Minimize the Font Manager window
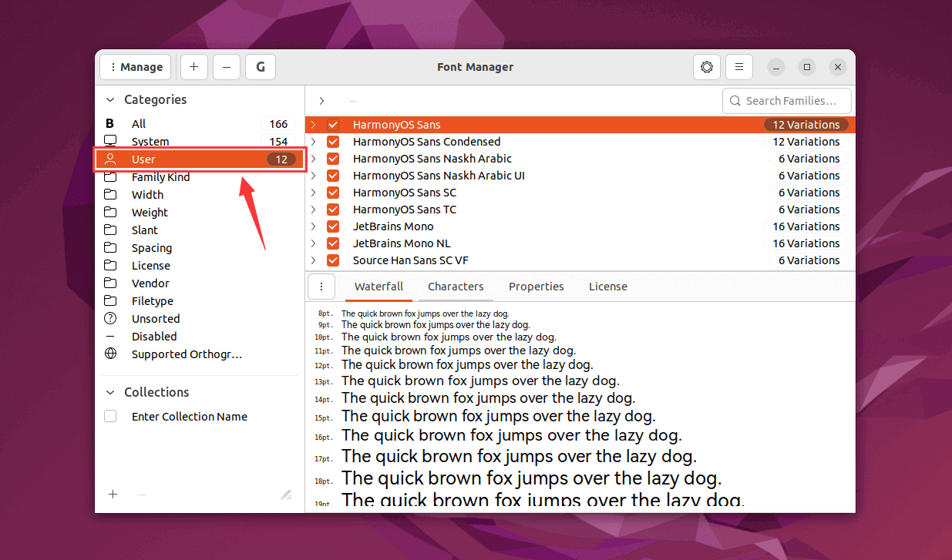 (x=776, y=67)
